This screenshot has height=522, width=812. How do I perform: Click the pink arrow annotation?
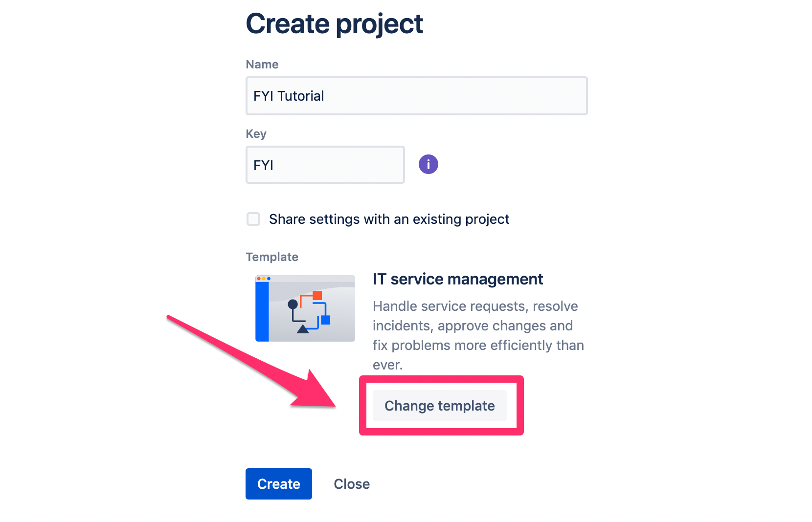(252, 361)
